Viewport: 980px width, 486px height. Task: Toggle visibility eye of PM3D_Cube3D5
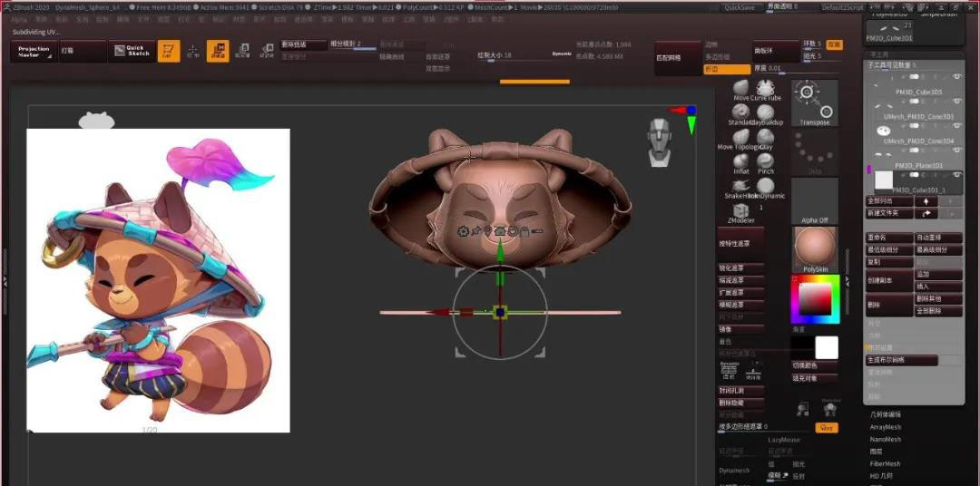[x=956, y=76]
